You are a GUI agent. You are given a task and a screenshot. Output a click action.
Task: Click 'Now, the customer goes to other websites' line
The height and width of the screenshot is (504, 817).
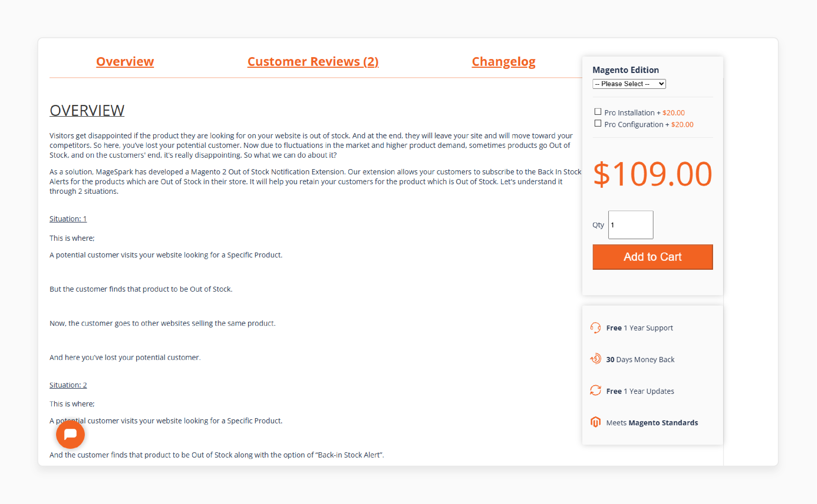point(162,323)
